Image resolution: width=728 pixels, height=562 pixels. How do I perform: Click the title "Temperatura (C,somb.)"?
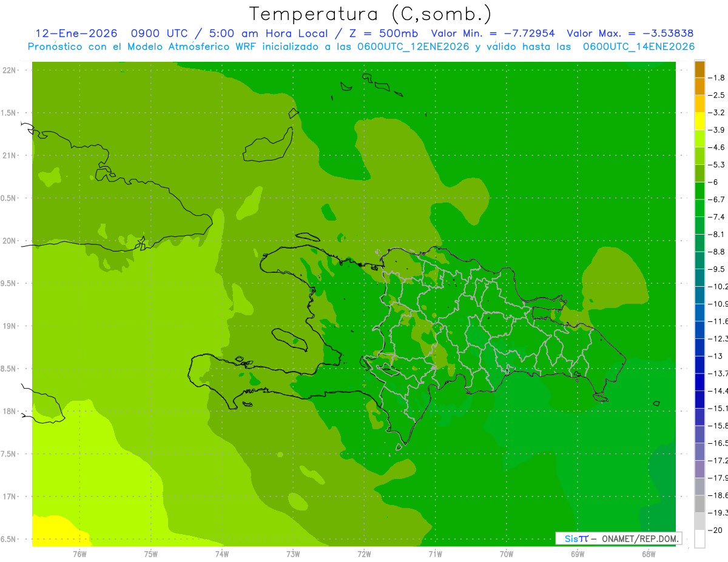(370, 14)
